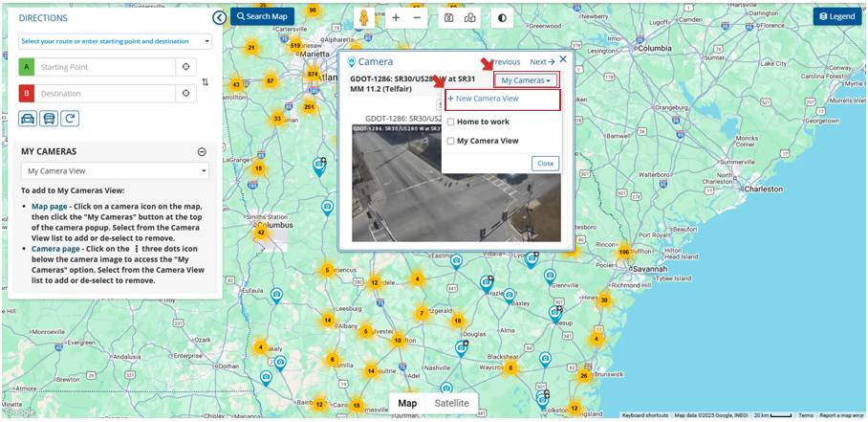Toggle the map contrast icon
The height and width of the screenshot is (422, 868).
[x=503, y=18]
